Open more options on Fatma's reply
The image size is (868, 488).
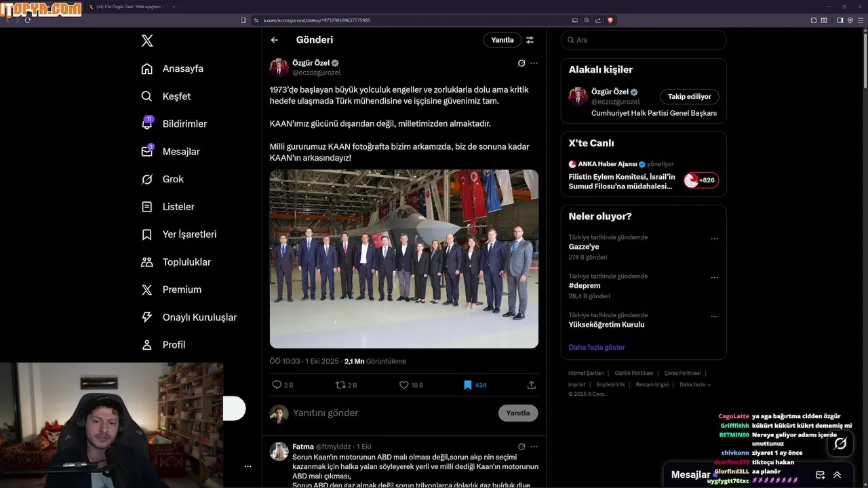(x=534, y=447)
